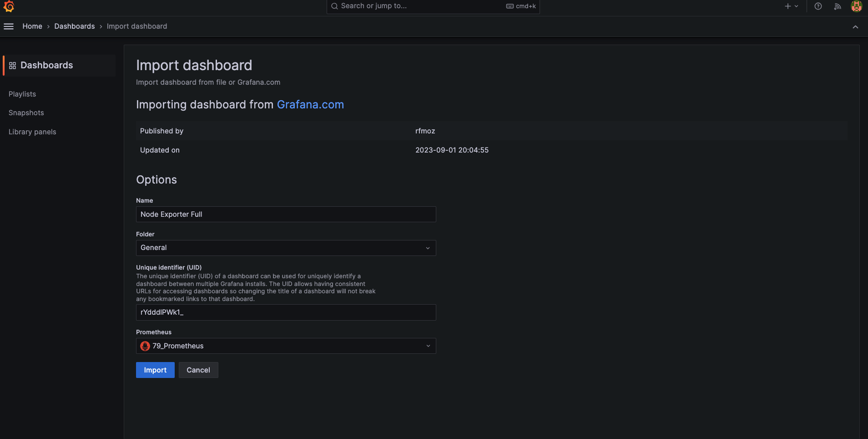
Task: Click the Dashboards grid icon in sidebar
Action: pos(12,66)
